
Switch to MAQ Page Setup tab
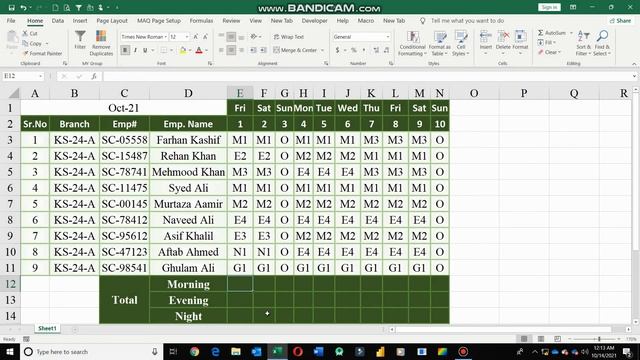coord(159,20)
